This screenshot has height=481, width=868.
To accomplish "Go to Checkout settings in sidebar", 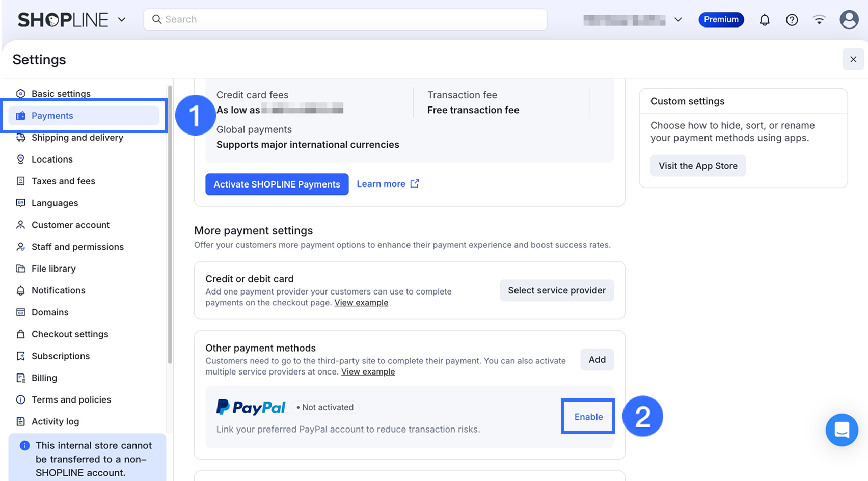I will pos(70,334).
